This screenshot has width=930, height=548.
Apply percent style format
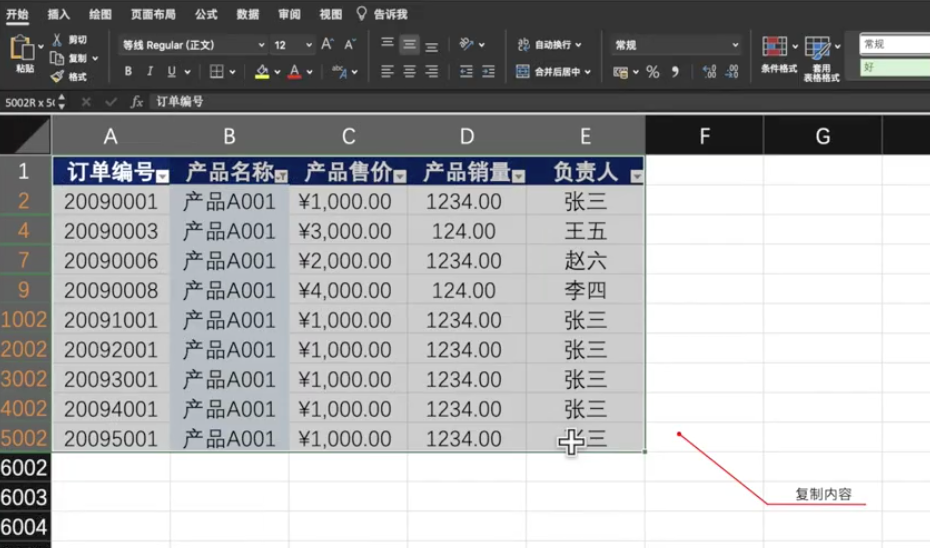click(x=652, y=72)
